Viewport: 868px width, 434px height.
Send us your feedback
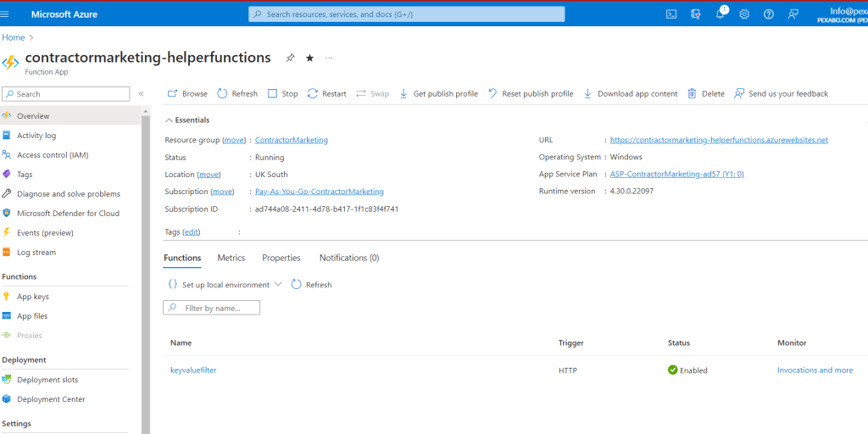click(x=781, y=94)
